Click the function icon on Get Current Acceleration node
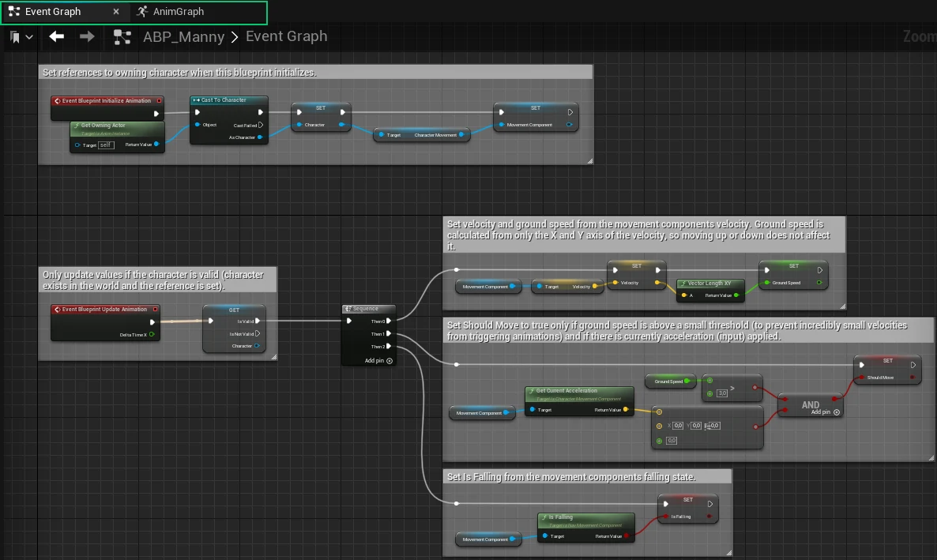Screen dimensions: 937x560 point(532,390)
